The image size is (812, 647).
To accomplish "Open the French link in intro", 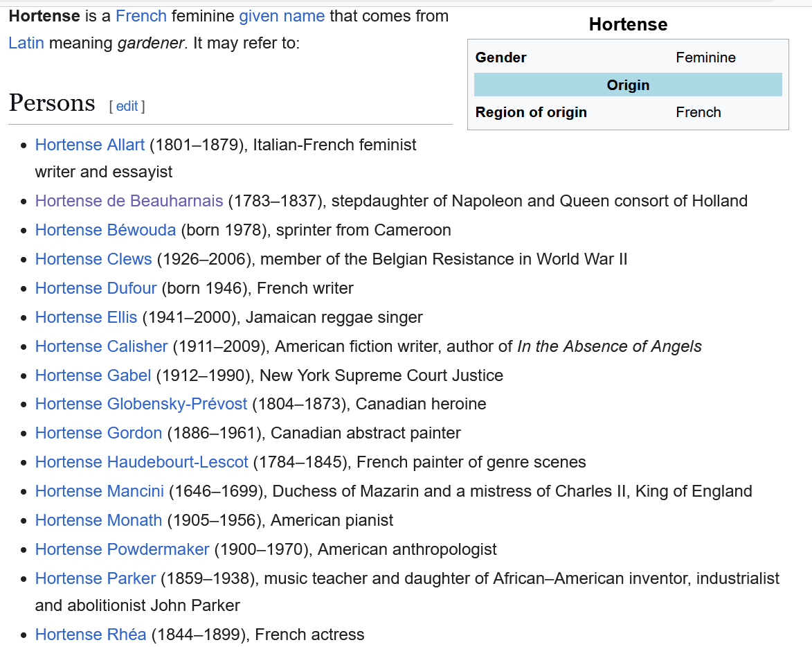I will pos(141,16).
